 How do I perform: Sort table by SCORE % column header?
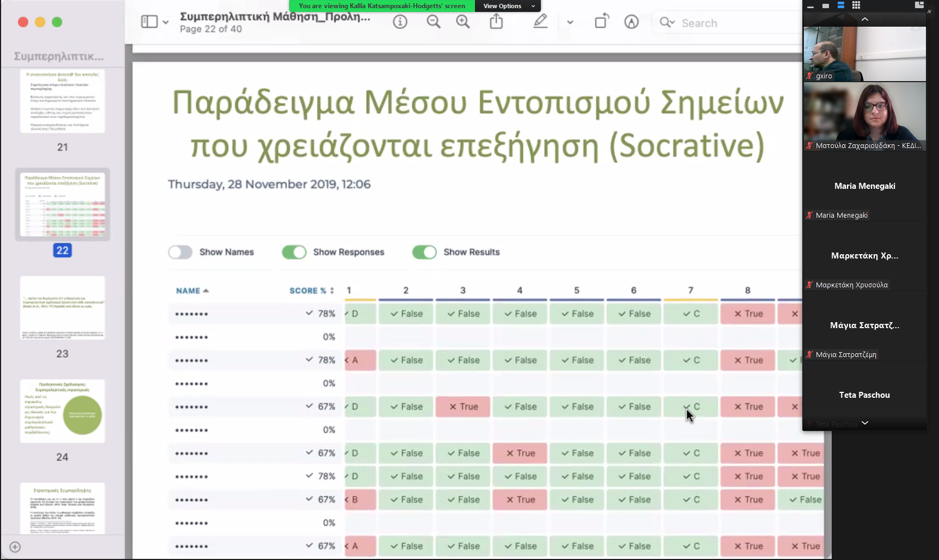tap(312, 291)
